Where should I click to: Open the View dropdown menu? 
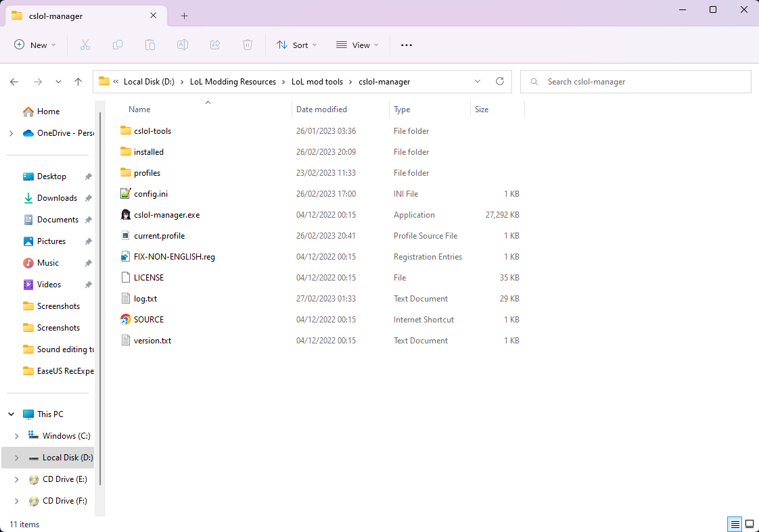tap(357, 45)
